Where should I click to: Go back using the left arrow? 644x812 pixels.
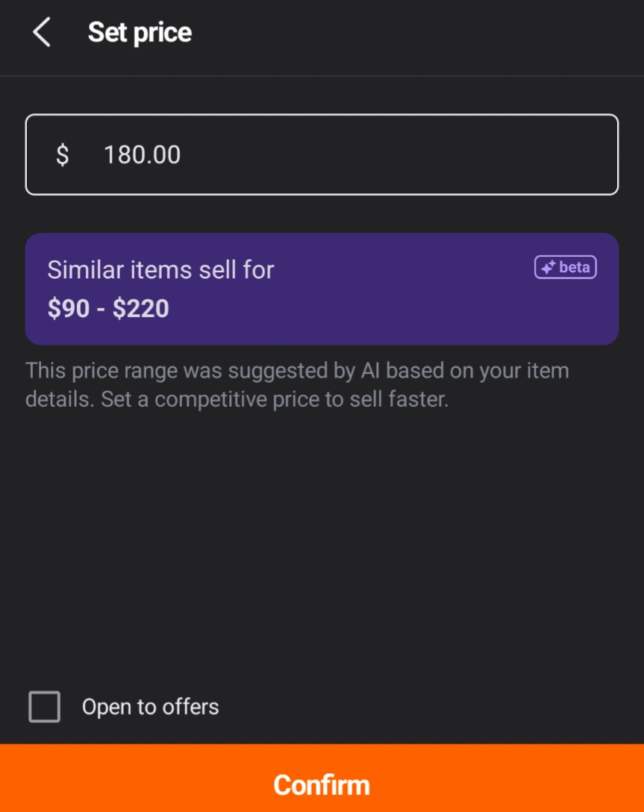pyautogui.click(x=41, y=32)
